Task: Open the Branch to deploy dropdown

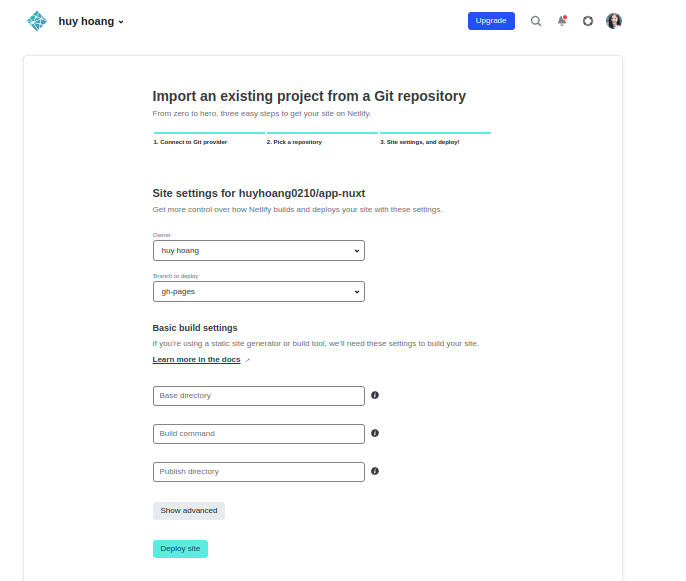Action: tap(258, 291)
